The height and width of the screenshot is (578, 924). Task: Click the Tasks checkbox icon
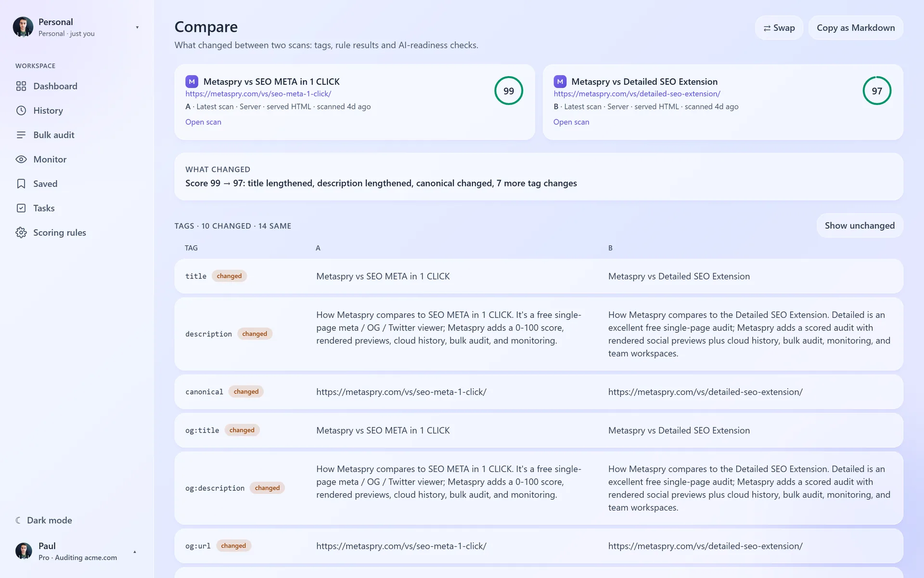coord(21,208)
